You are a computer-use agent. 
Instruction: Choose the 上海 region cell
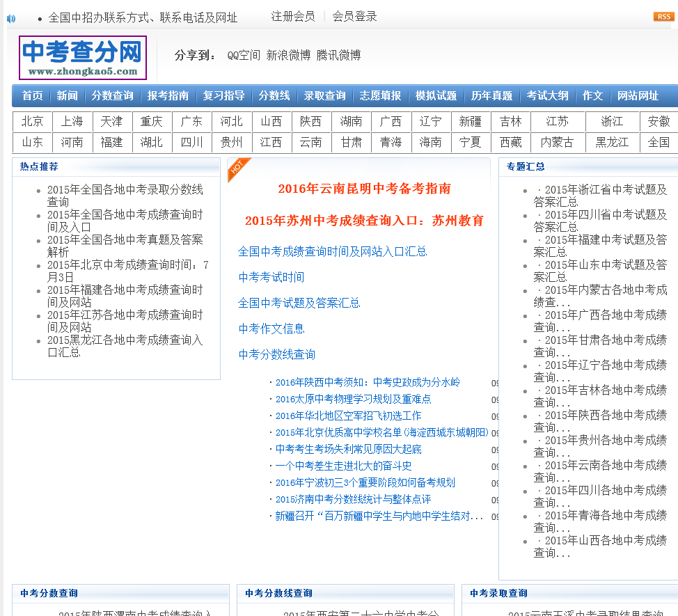coord(72,122)
